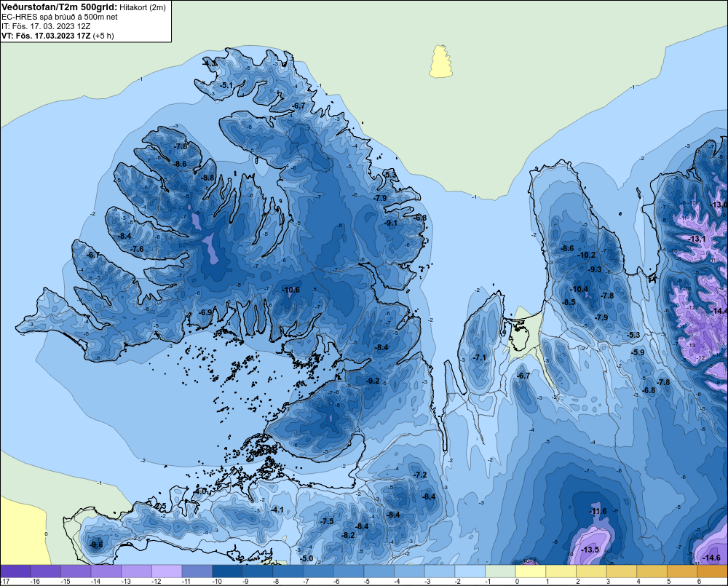The height and width of the screenshot is (586, 728).
Task: Select the legend tick label -10
Action: pos(217,582)
